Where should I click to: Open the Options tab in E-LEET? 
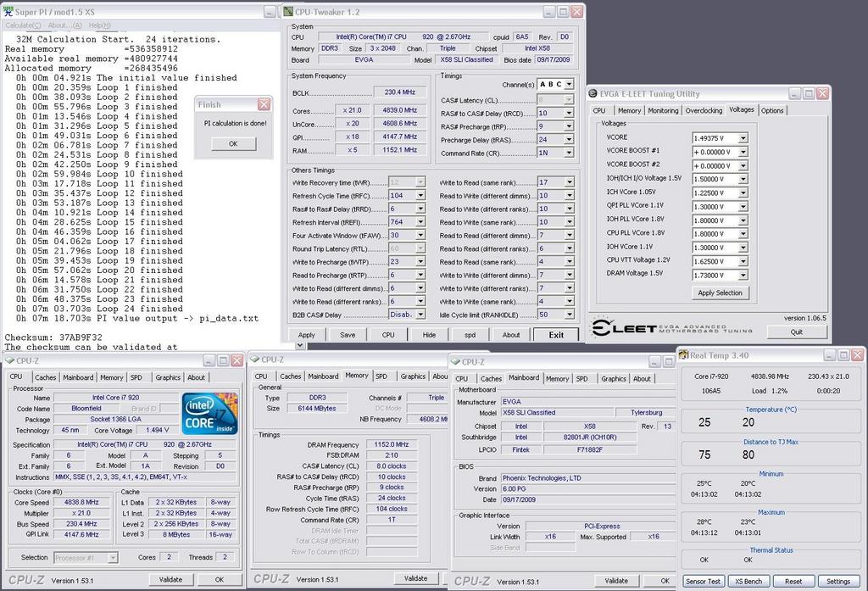point(772,111)
